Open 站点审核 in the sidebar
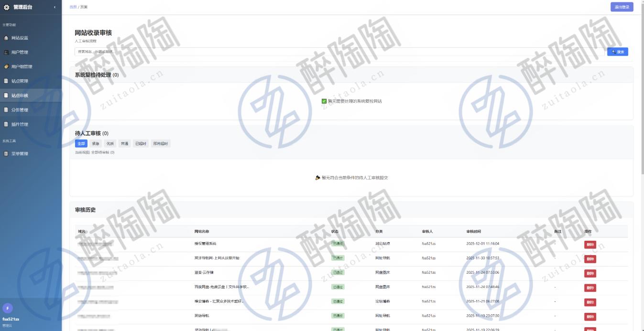The width and height of the screenshot is (644, 331). coord(20,96)
